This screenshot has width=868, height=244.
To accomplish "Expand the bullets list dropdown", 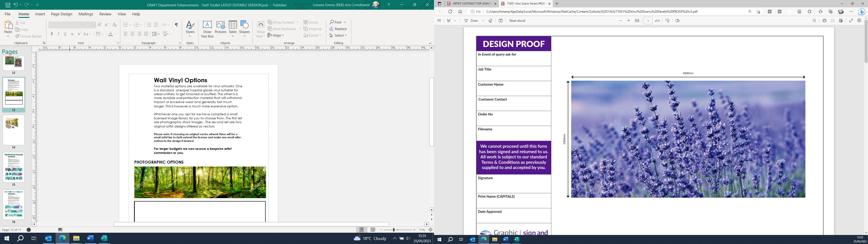I will (x=130, y=25).
